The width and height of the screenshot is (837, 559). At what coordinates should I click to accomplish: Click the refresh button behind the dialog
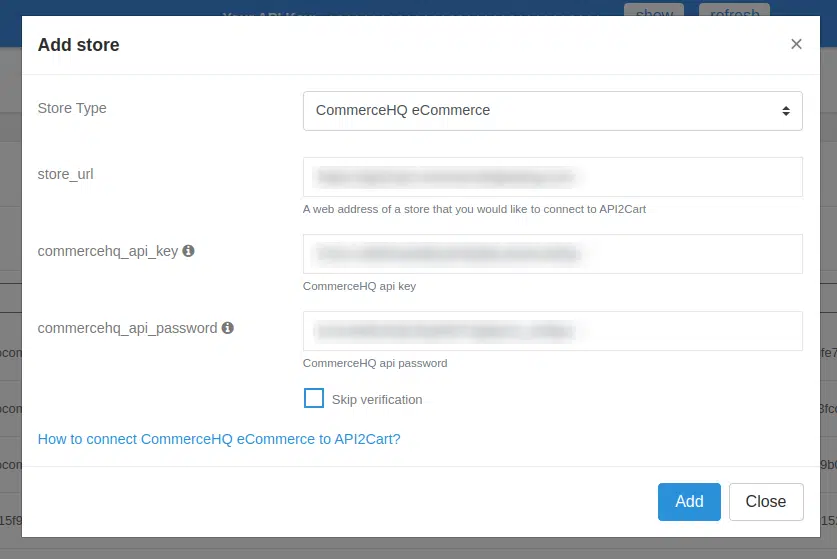pyautogui.click(x=734, y=12)
